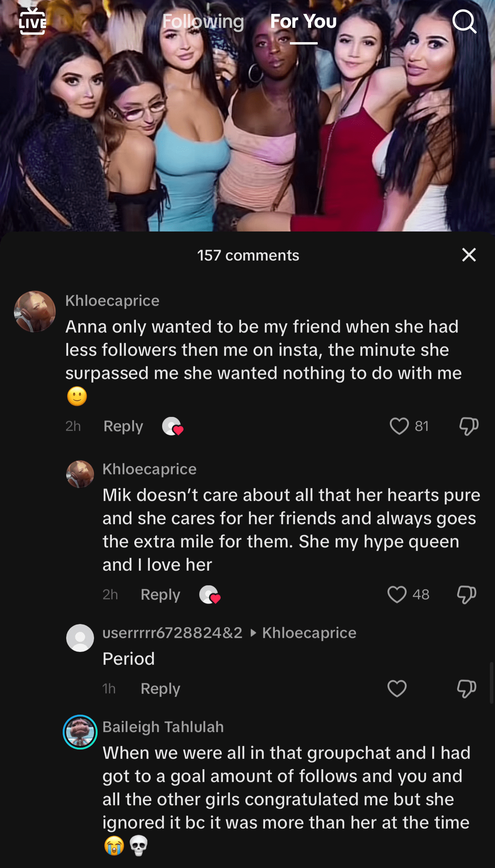Viewport: 495px width, 868px height.
Task: Dislike the 'Period' reply
Action: 466,689
